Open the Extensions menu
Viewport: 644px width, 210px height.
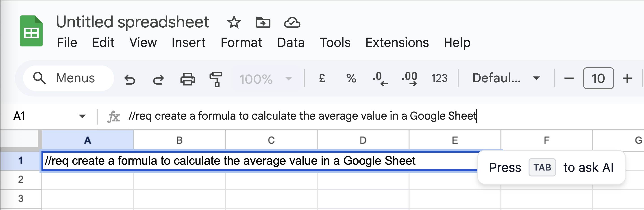coord(397,42)
